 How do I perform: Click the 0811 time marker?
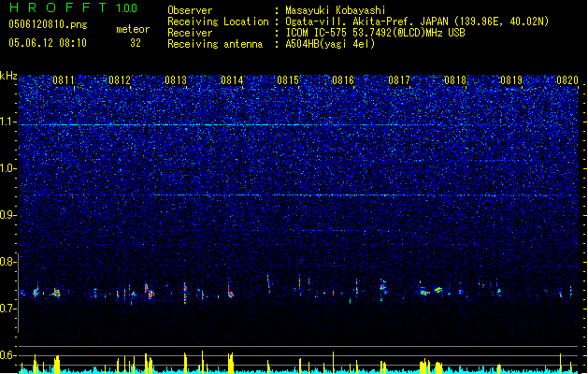tap(64, 80)
